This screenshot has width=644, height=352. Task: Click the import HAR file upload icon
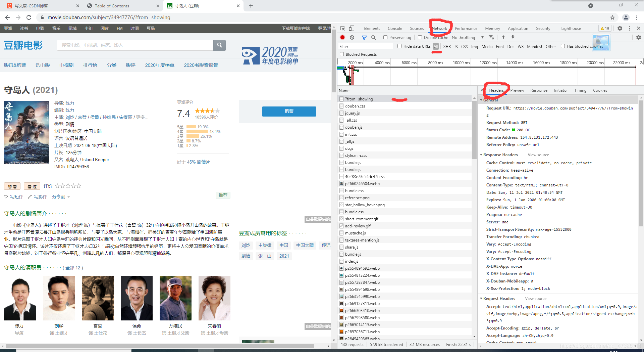[x=503, y=37]
